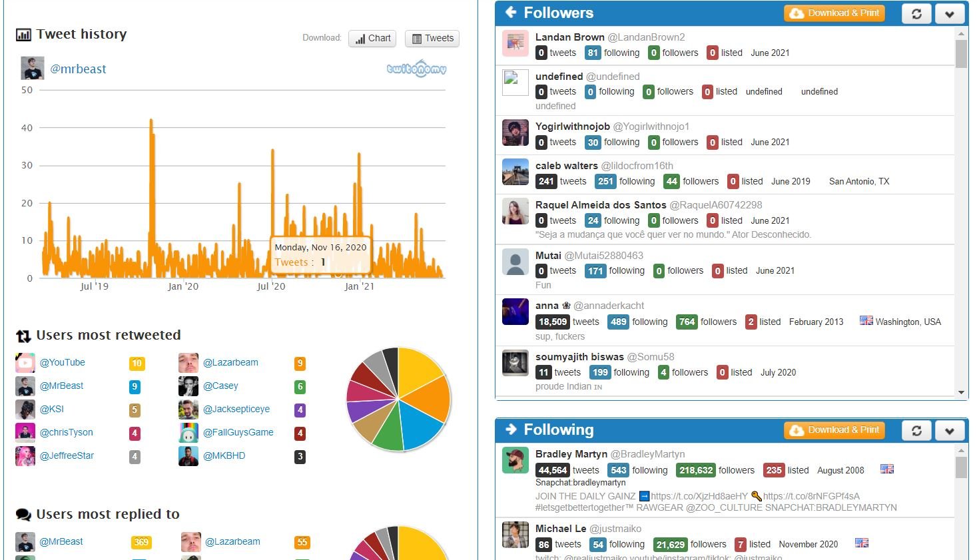The height and width of the screenshot is (560, 977).
Task: Click Download & Print in the Followers panel
Action: [833, 13]
